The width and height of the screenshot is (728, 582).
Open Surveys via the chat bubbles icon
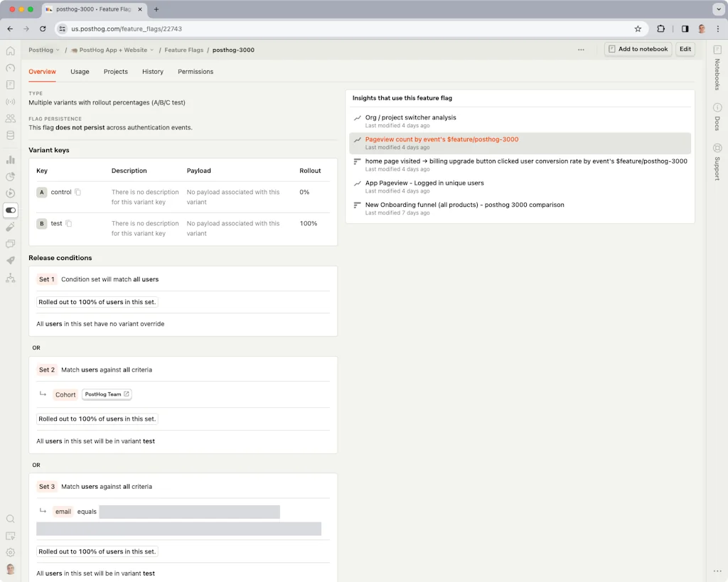click(11, 244)
